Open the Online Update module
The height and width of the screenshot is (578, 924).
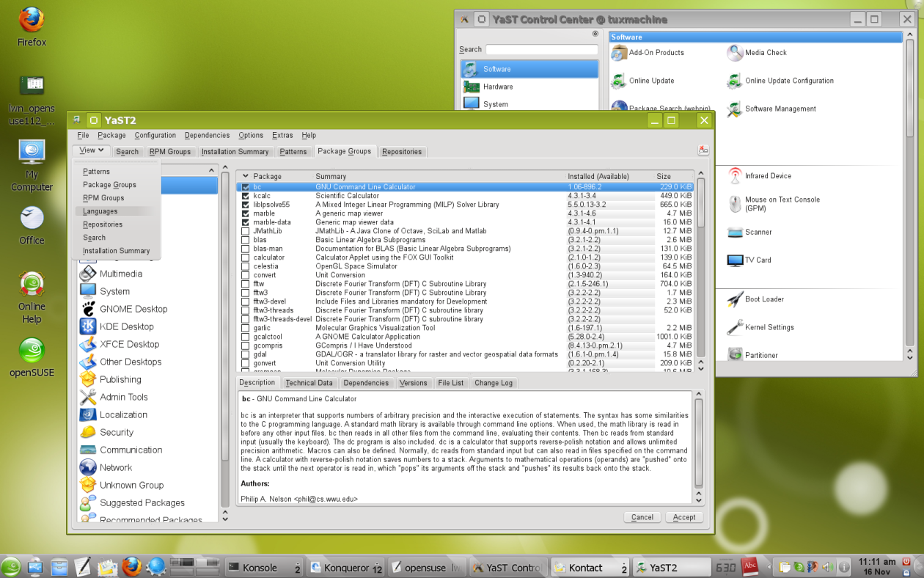click(620, 81)
